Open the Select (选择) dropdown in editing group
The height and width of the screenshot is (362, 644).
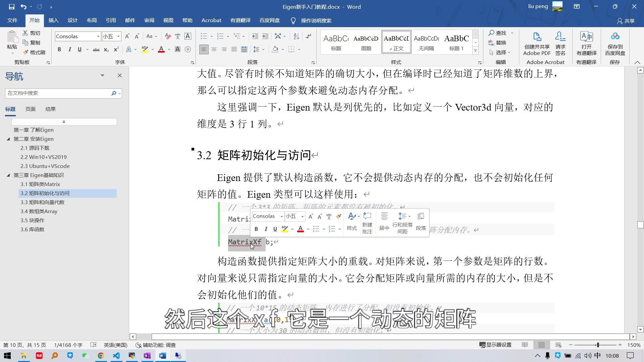tap(500, 52)
